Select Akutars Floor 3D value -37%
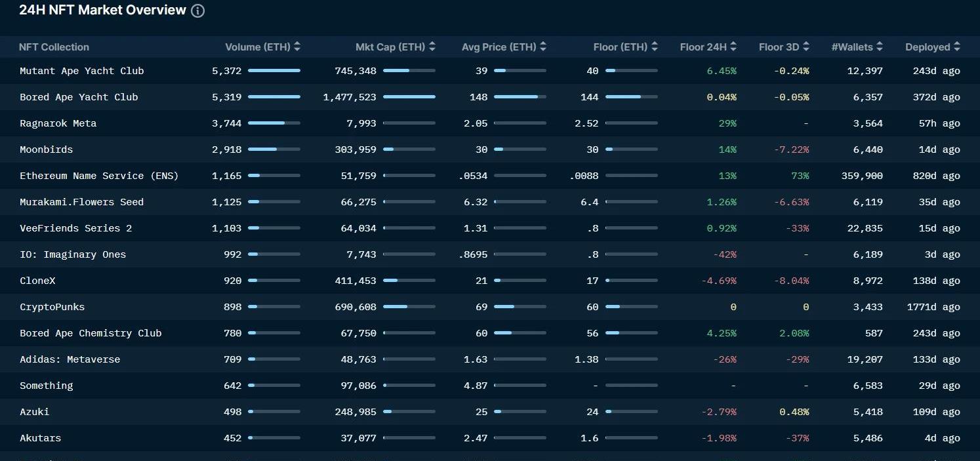Screen dimensions: 980x461 point(797,438)
